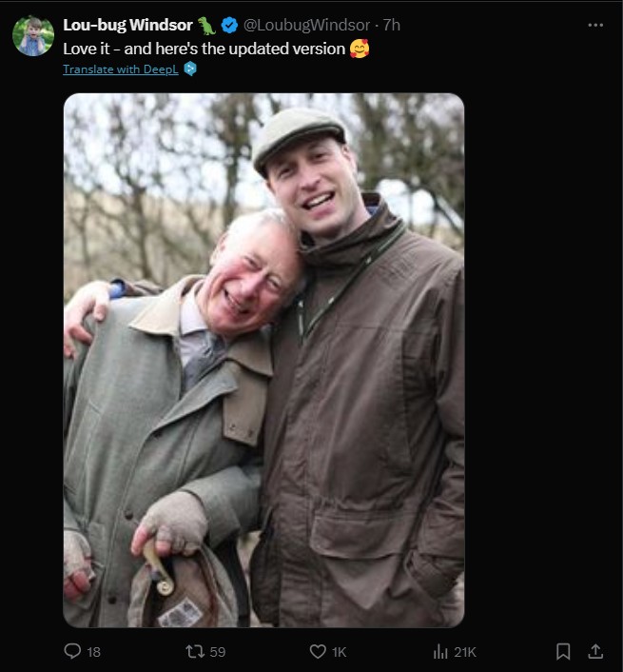Click the reply speech bubble icon
623x672 pixels.
tap(71, 651)
